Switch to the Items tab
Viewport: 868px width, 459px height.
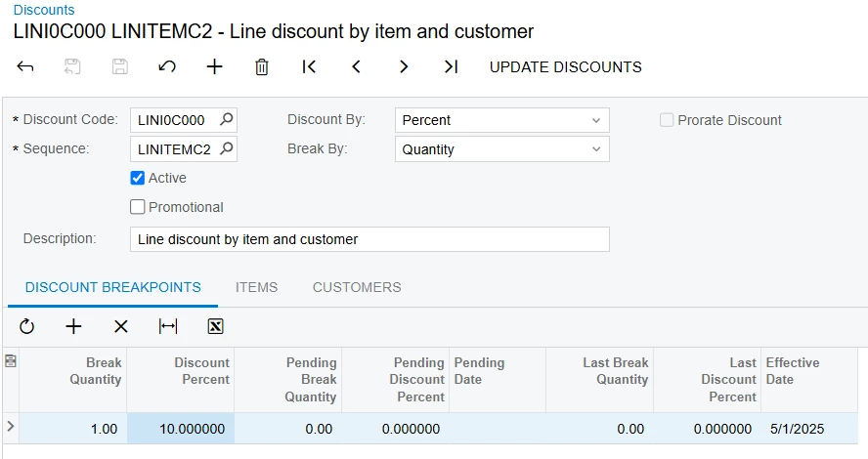256,288
